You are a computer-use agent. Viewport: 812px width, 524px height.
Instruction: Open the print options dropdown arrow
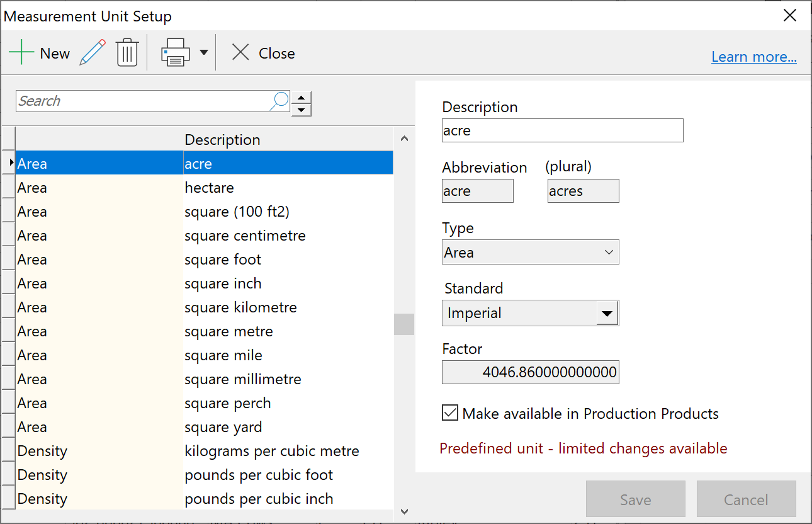click(x=203, y=53)
